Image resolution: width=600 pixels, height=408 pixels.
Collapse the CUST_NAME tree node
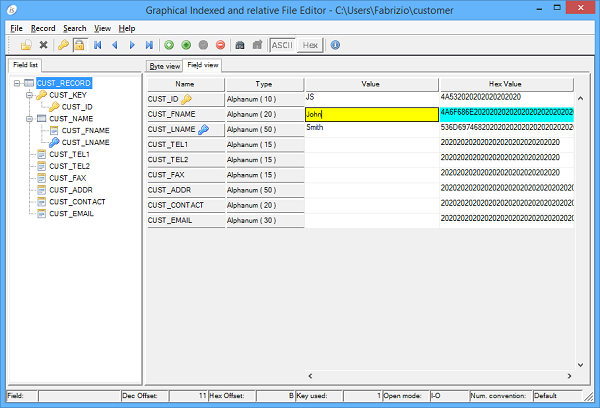(29, 118)
